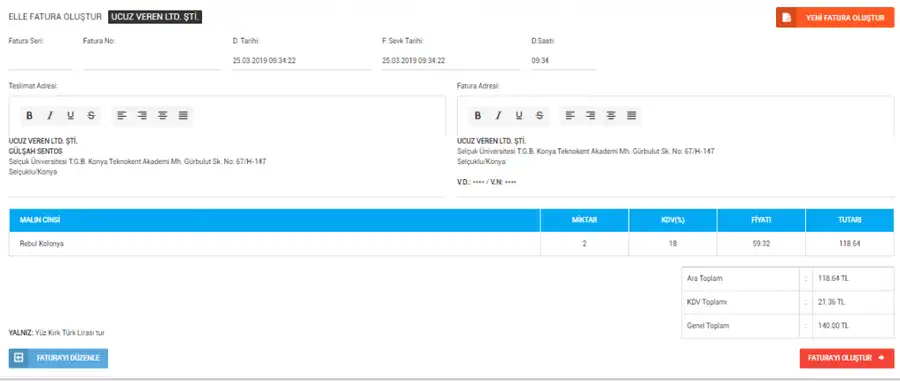Apply italic in Teslimat Adresi editor
900x381 pixels.
(x=50, y=116)
